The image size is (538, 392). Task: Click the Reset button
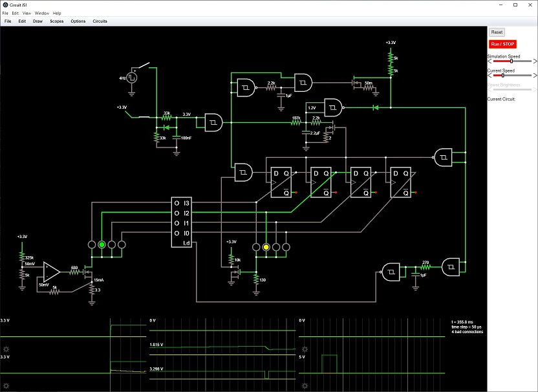[497, 32]
